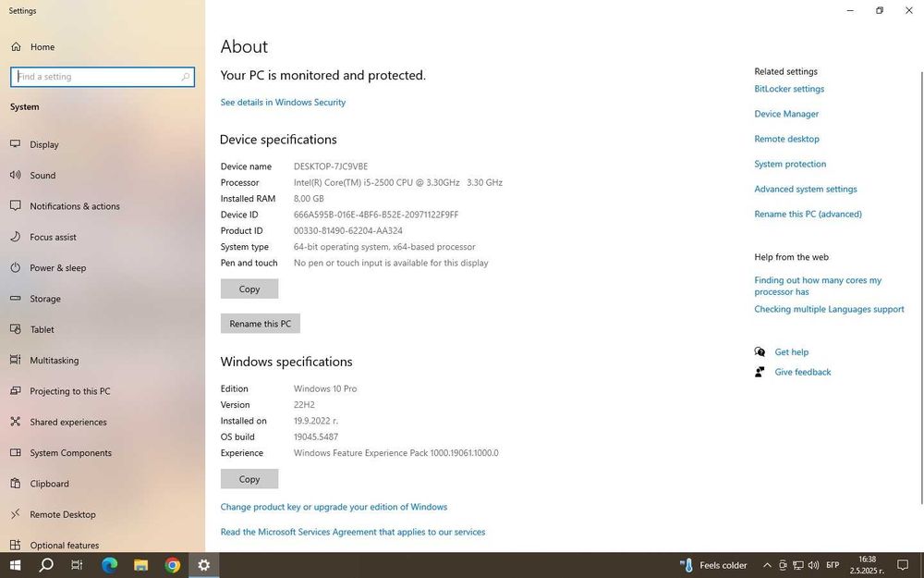The height and width of the screenshot is (578, 924).
Task: Open the network icon in system tray
Action: [x=798, y=565]
